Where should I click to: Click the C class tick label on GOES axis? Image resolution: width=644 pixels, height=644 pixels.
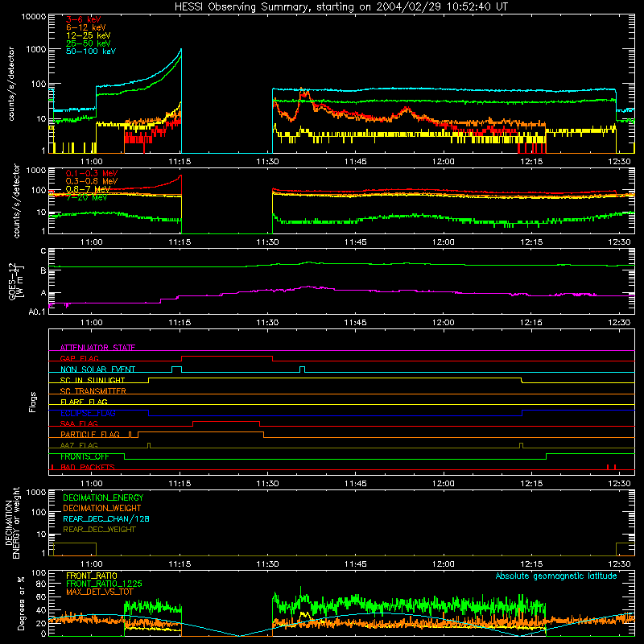pyautogui.click(x=43, y=251)
